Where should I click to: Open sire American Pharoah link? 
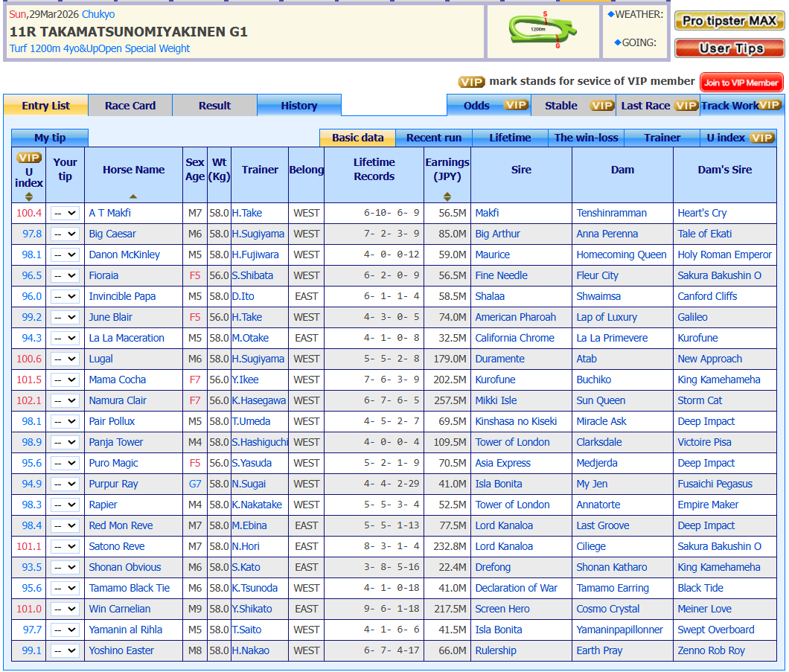pos(515,317)
